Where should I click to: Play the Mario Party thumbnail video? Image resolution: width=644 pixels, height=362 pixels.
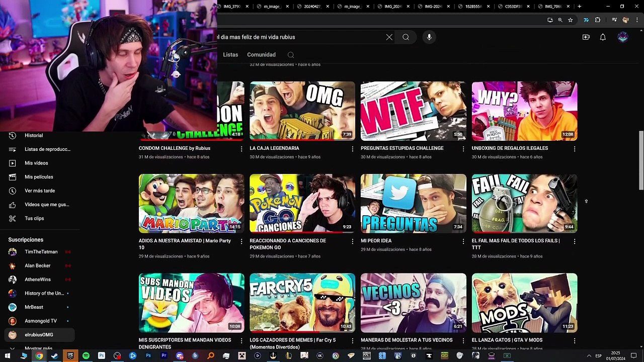click(x=191, y=204)
